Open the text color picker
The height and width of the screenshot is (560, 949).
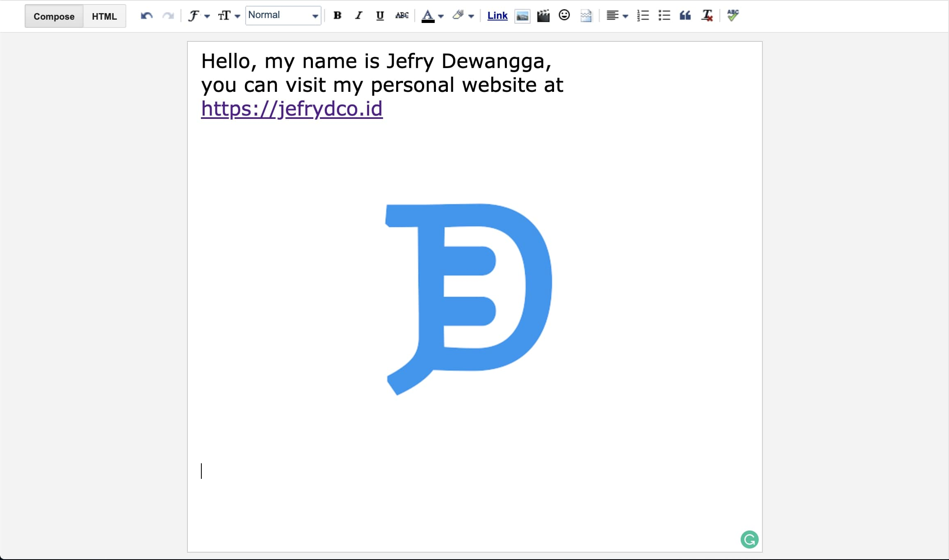click(x=432, y=16)
